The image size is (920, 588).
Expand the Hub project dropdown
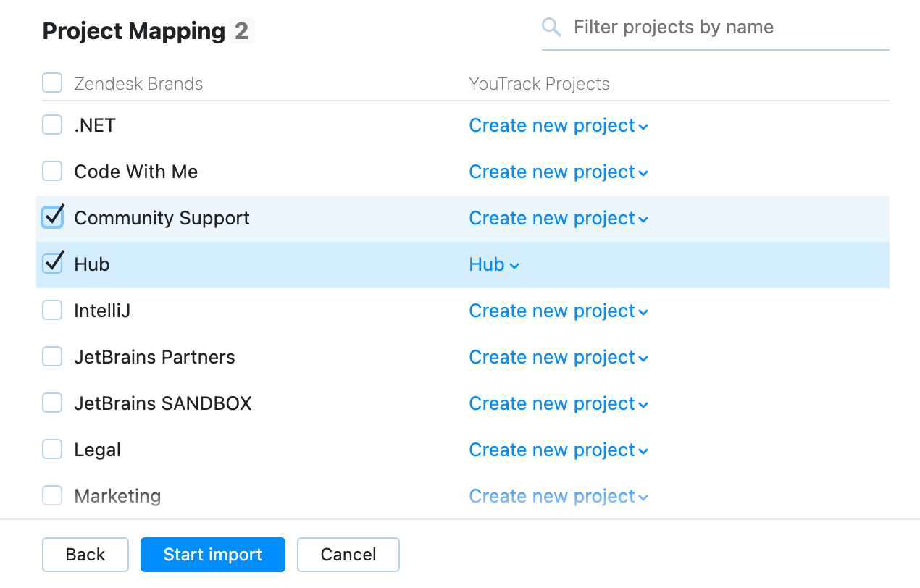tap(494, 265)
